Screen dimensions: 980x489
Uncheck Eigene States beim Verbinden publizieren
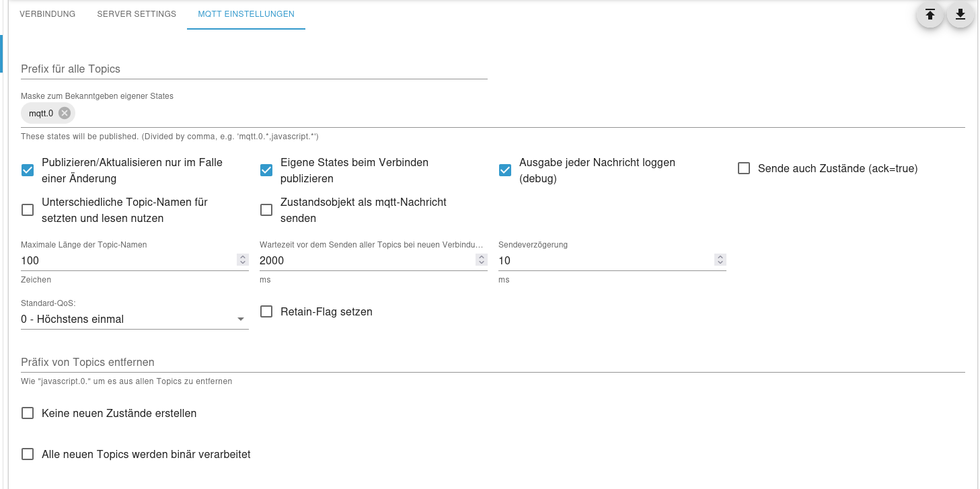(266, 170)
